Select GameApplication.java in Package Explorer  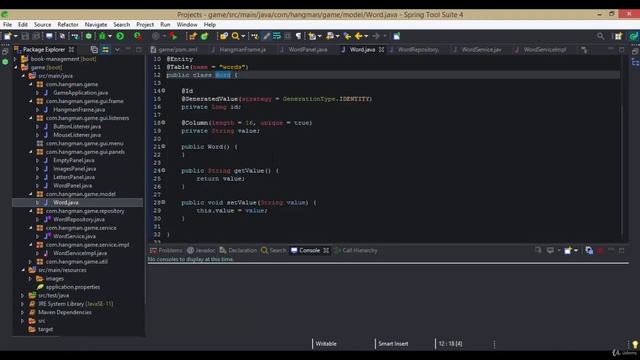[80, 93]
